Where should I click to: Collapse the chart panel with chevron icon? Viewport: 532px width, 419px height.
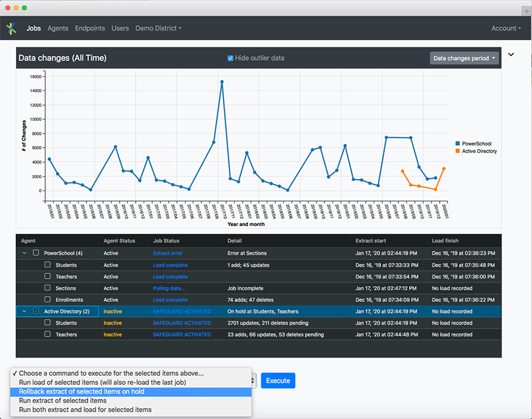[x=511, y=55]
